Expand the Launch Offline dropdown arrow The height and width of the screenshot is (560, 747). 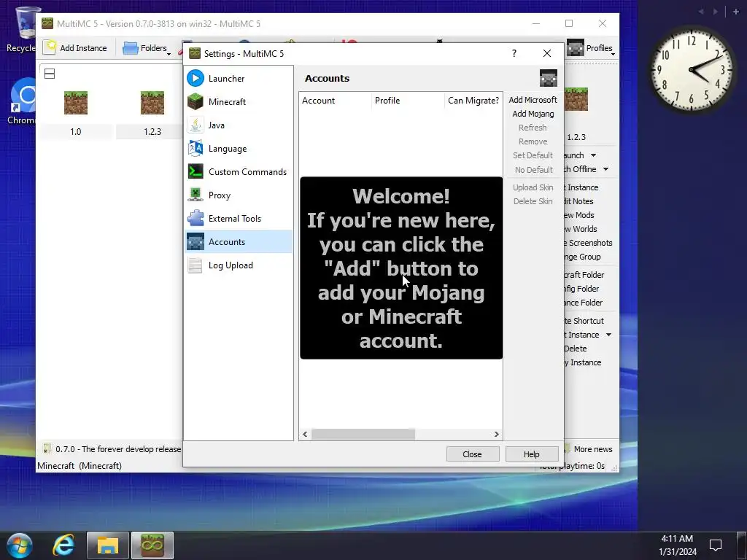pyautogui.click(x=605, y=169)
